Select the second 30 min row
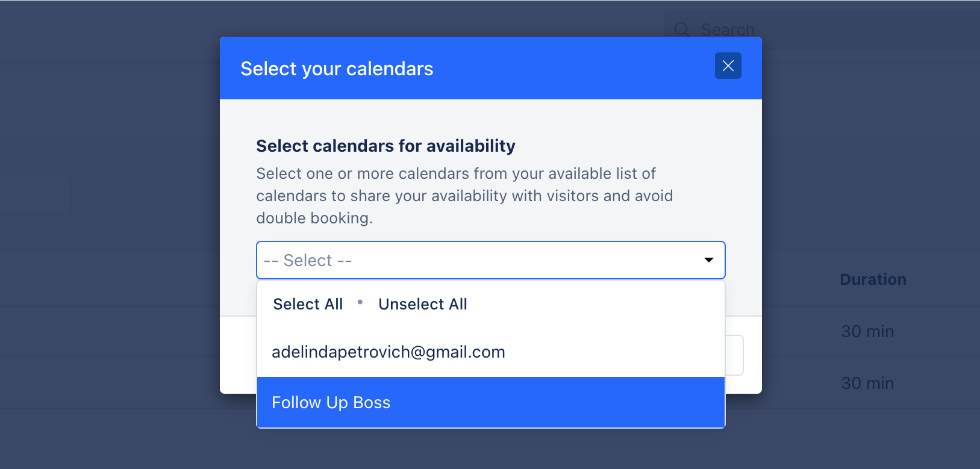This screenshot has height=469, width=980. [867, 383]
